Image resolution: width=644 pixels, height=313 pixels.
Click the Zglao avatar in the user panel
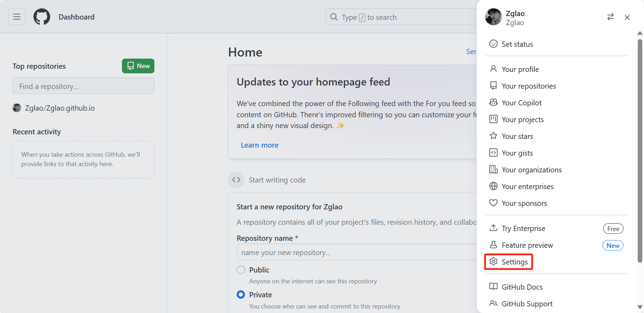tap(493, 17)
